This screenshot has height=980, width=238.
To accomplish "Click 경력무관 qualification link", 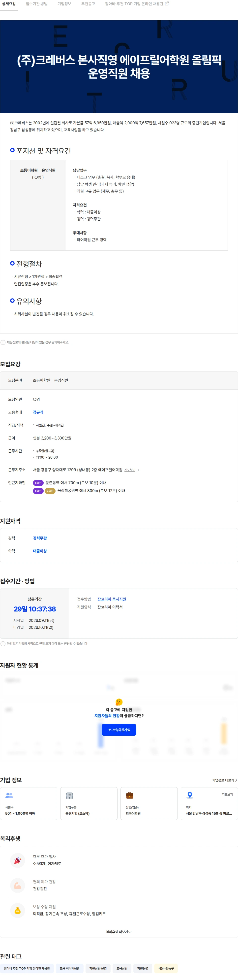I will 40,538.
